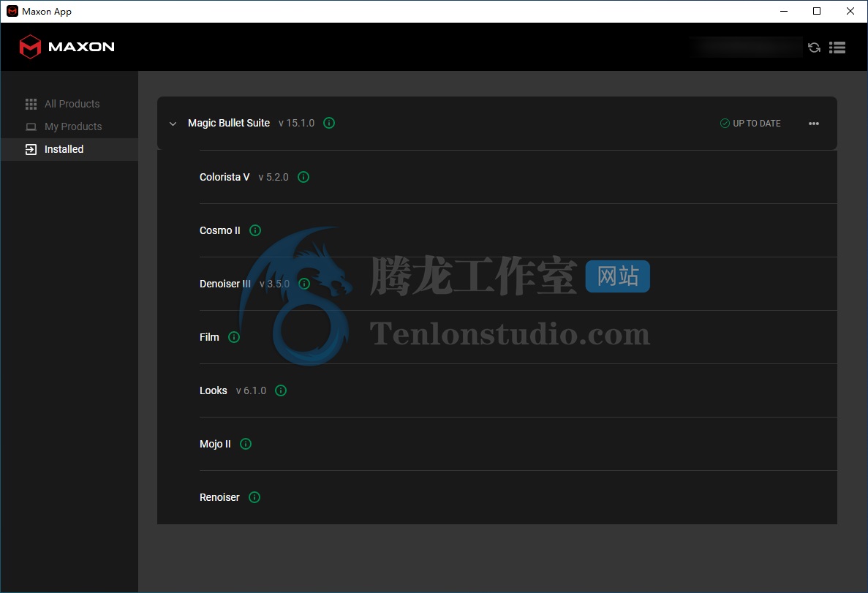Open info icon for Cosmo II
Screen dimensions: 868x593
tap(255, 230)
